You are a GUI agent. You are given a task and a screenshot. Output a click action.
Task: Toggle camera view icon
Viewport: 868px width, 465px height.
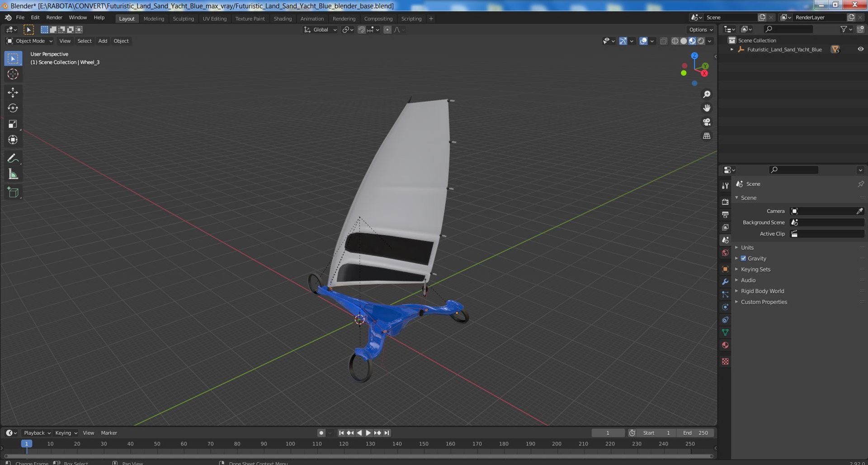click(x=707, y=122)
